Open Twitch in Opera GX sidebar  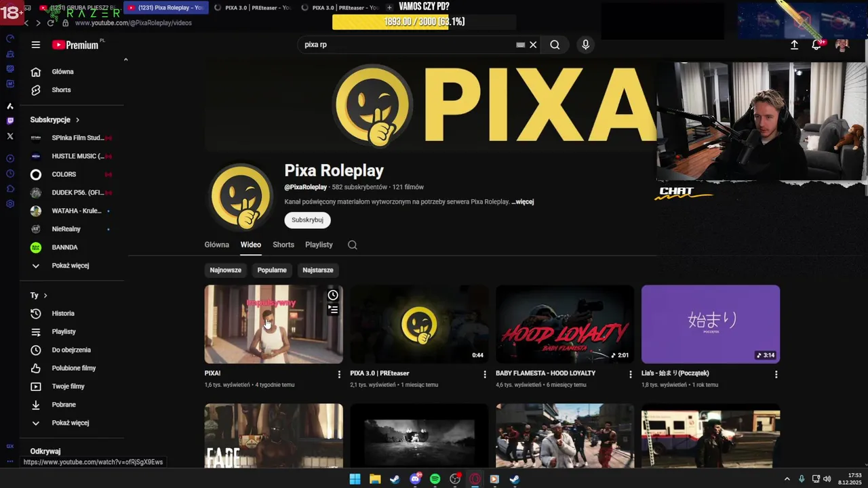click(x=9, y=121)
